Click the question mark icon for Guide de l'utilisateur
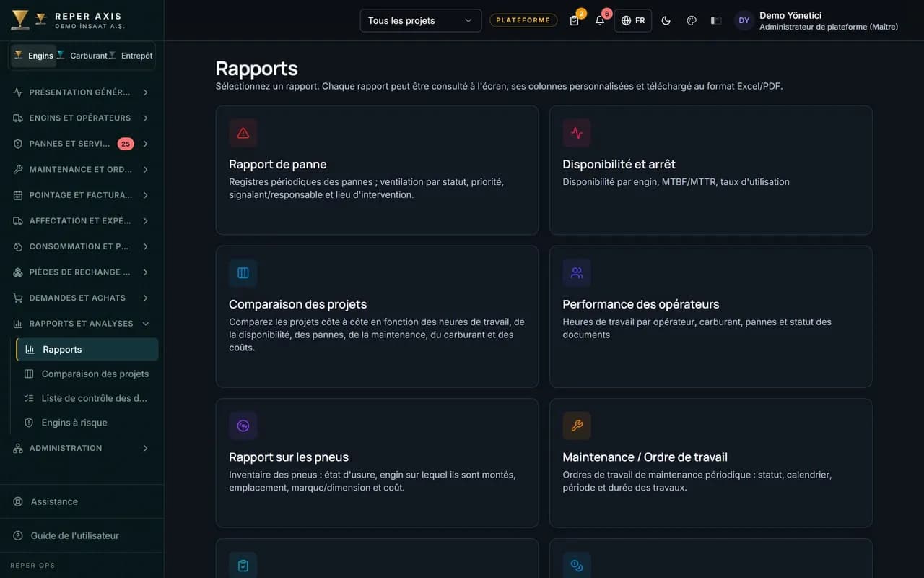 tap(18, 535)
